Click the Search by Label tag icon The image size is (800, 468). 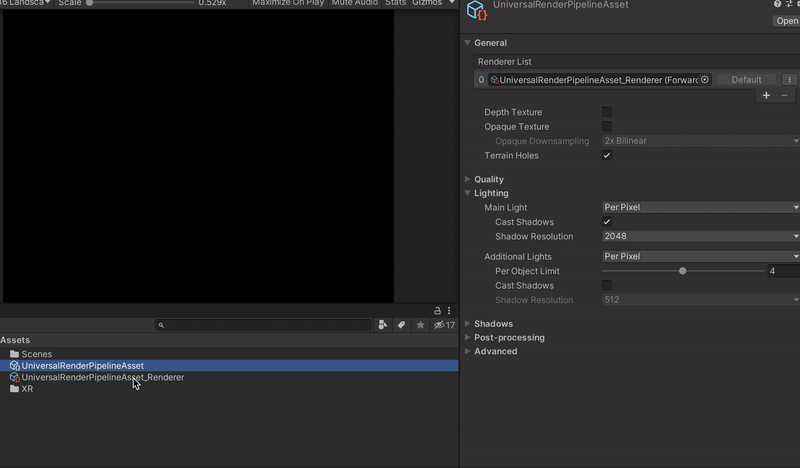tap(402, 325)
